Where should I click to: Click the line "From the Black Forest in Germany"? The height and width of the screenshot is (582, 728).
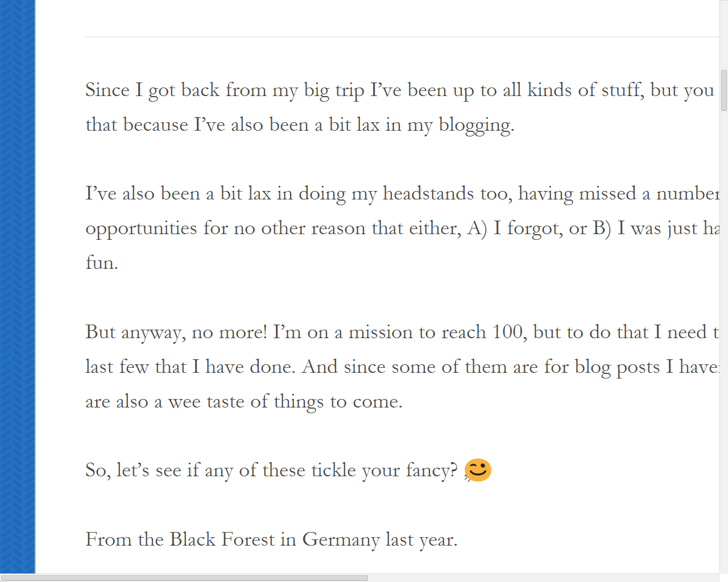[271, 539]
